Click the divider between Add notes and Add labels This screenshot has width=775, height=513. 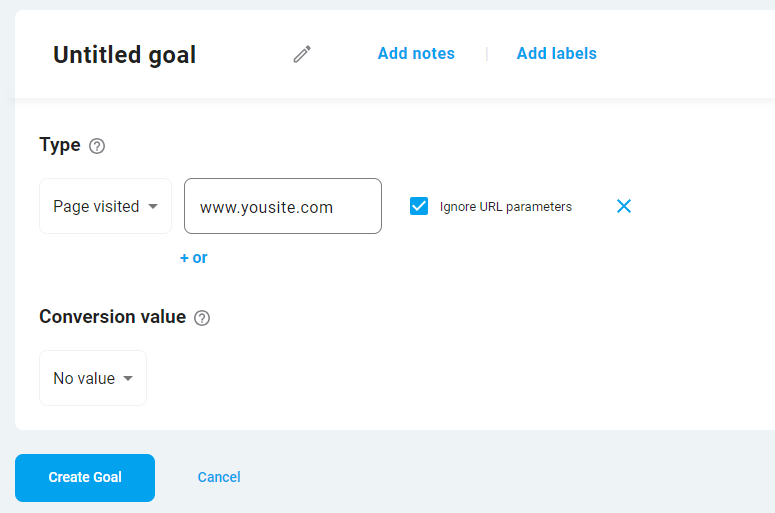(486, 54)
